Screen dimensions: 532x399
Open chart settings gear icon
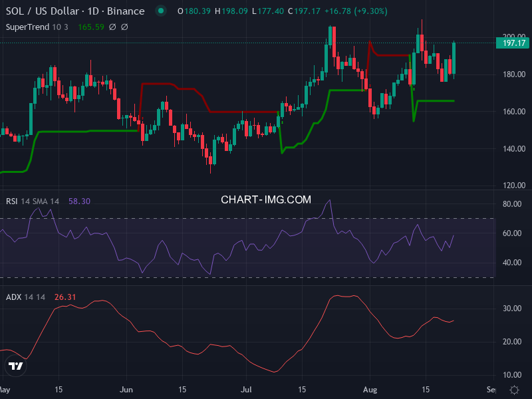pos(514,390)
